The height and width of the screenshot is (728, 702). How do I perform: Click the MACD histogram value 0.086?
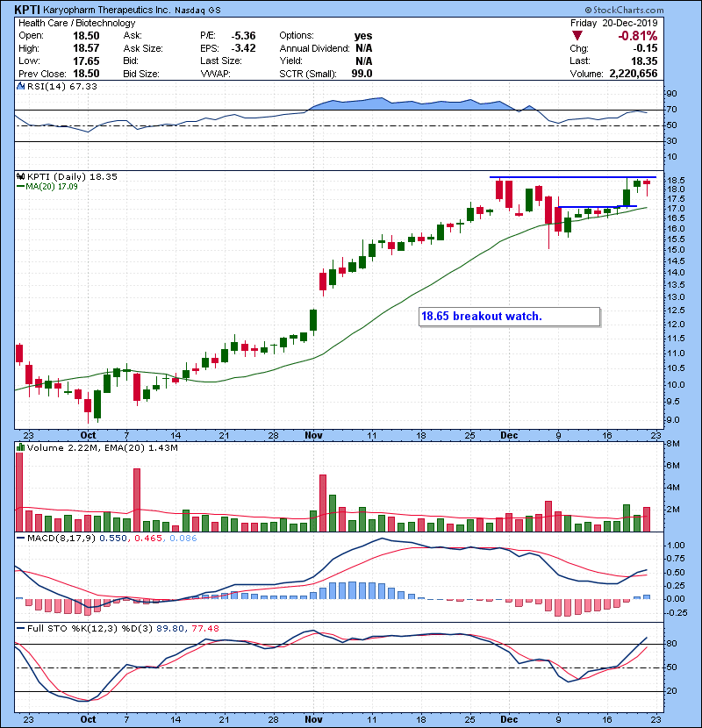pos(183,539)
